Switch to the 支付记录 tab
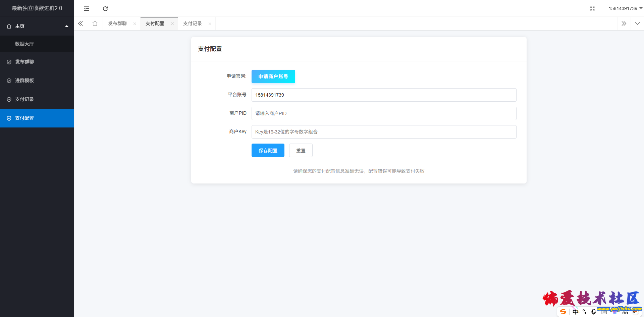The width and height of the screenshot is (644, 317). (193, 23)
